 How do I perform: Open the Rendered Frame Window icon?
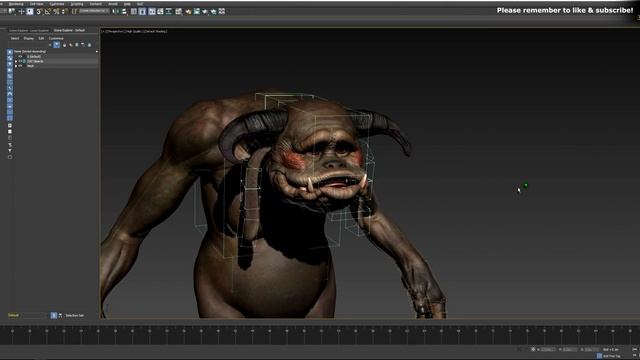click(x=197, y=11)
